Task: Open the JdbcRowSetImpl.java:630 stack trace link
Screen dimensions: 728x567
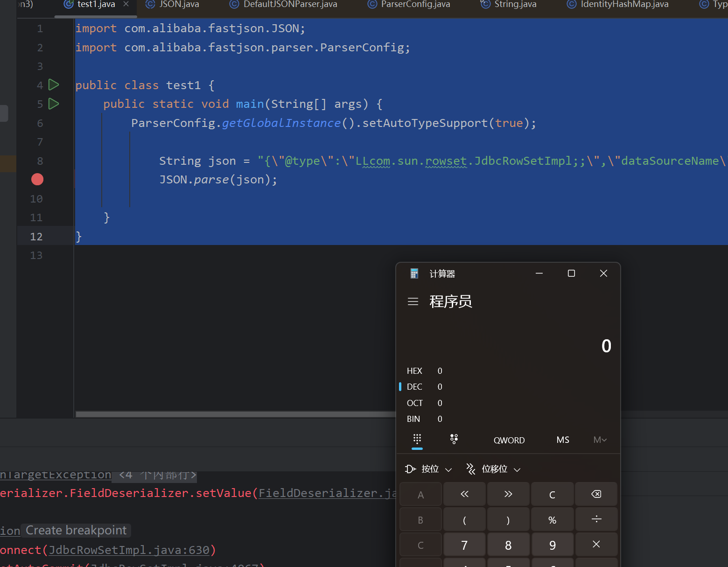Action: (129, 550)
